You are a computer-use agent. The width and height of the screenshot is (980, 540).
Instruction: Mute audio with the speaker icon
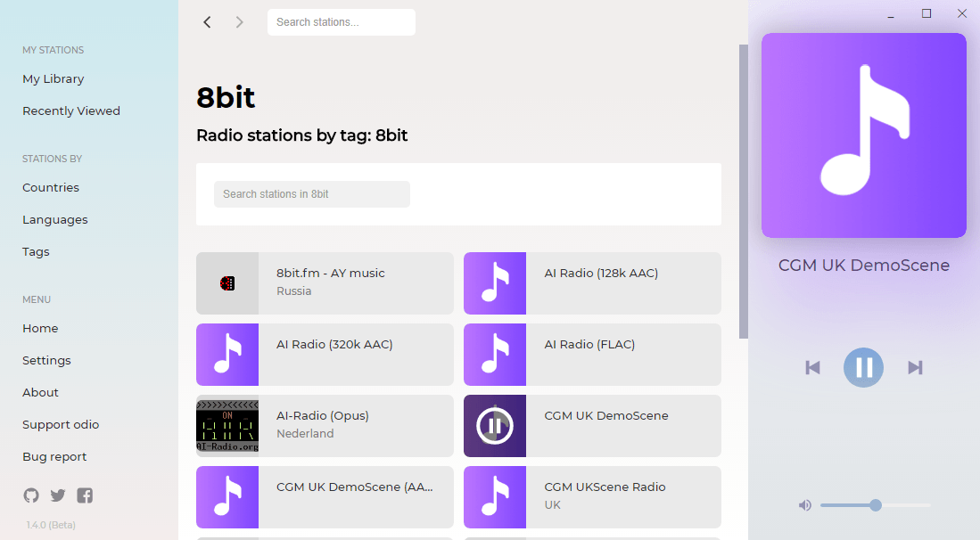[805, 505]
